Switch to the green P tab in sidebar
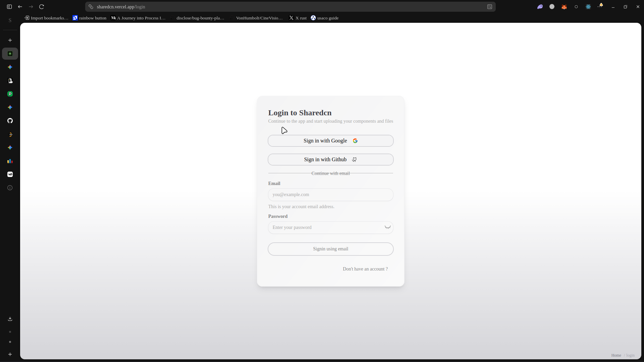 (x=10, y=94)
